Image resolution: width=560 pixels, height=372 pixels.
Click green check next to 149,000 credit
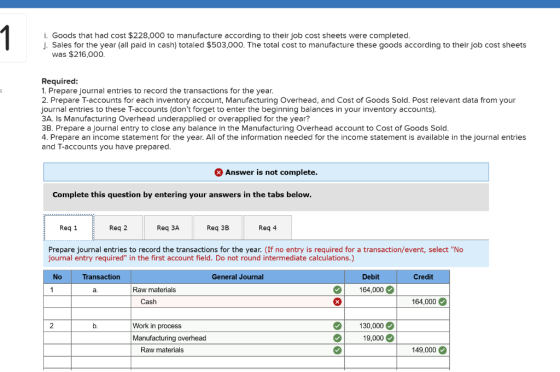[x=442, y=350]
